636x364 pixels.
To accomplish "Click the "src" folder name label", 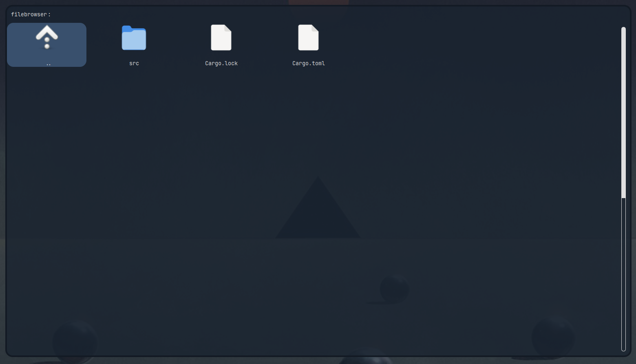I will [134, 63].
